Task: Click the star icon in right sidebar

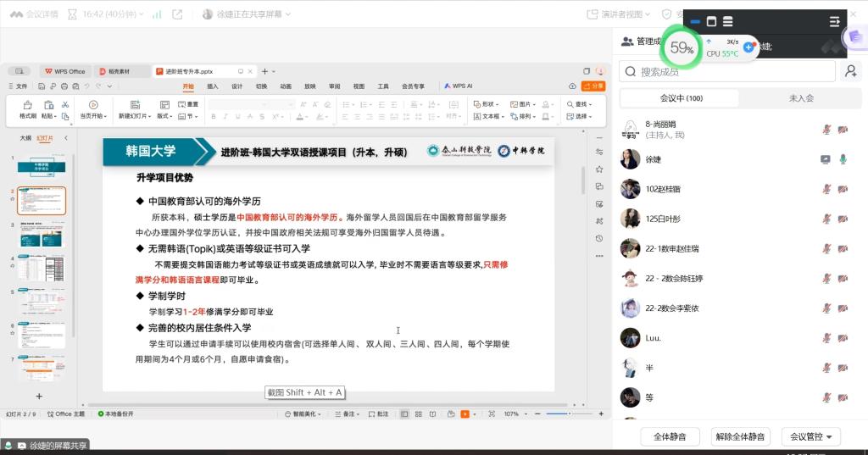Action: click(x=599, y=169)
